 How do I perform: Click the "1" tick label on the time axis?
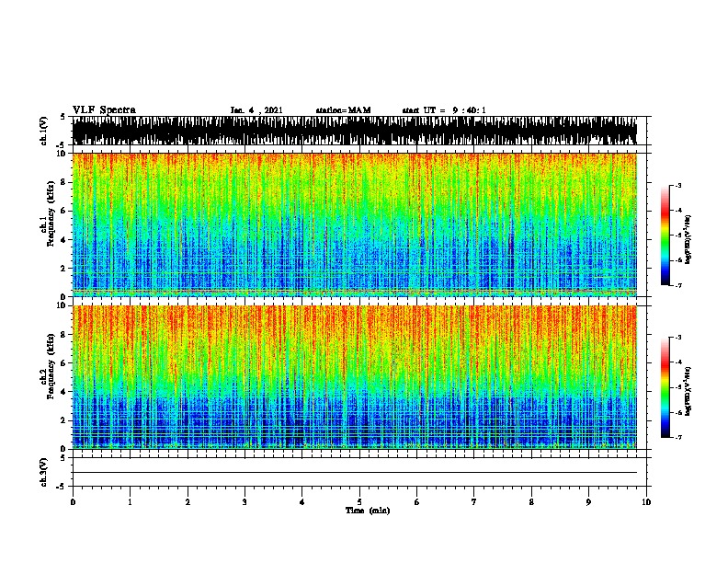(130, 501)
